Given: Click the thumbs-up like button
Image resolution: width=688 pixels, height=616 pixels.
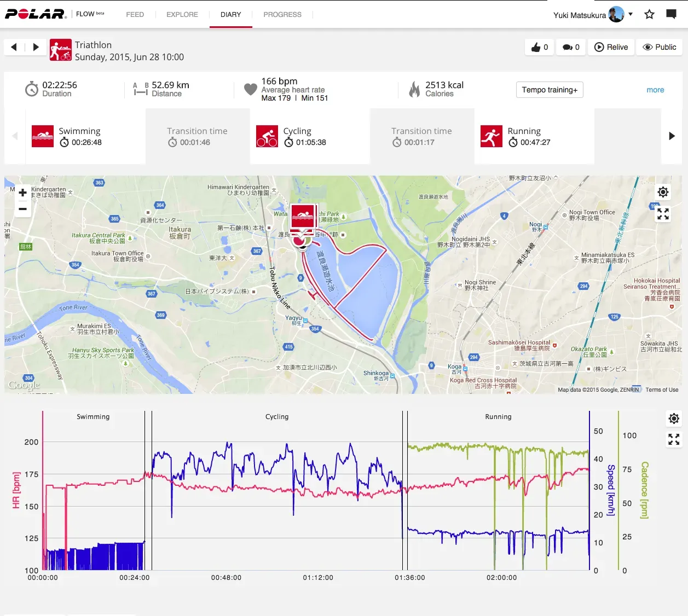Looking at the screenshot, I should 539,47.
